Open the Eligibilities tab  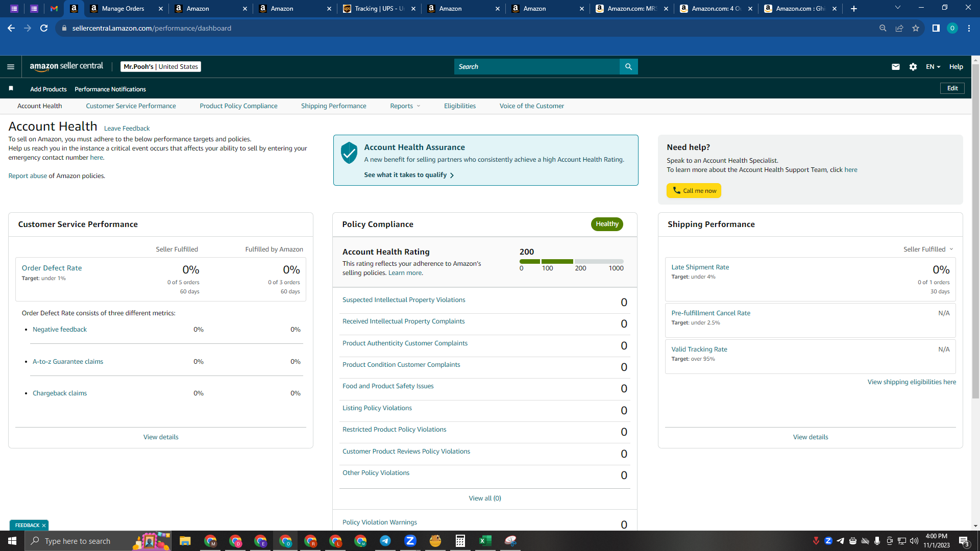tap(460, 106)
